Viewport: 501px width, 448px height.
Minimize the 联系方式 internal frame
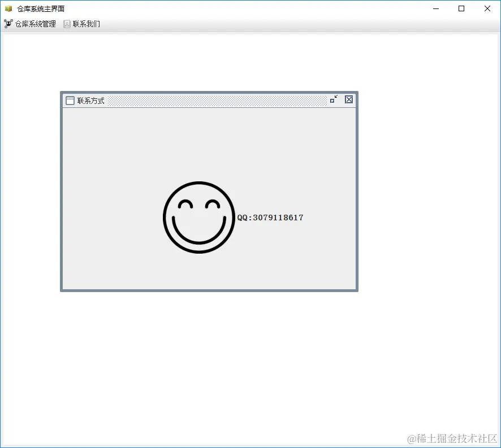[x=334, y=99]
